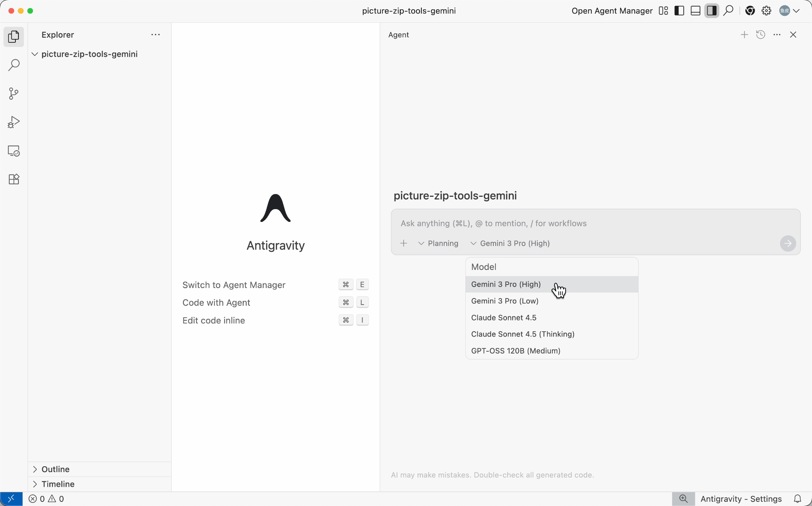
Task: Expand the Timeline section
Action: click(x=58, y=484)
